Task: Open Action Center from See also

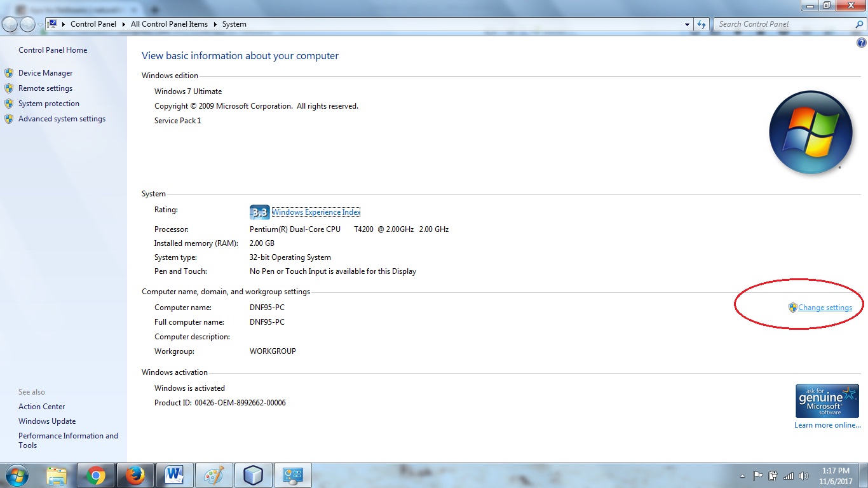Action: pyautogui.click(x=41, y=407)
